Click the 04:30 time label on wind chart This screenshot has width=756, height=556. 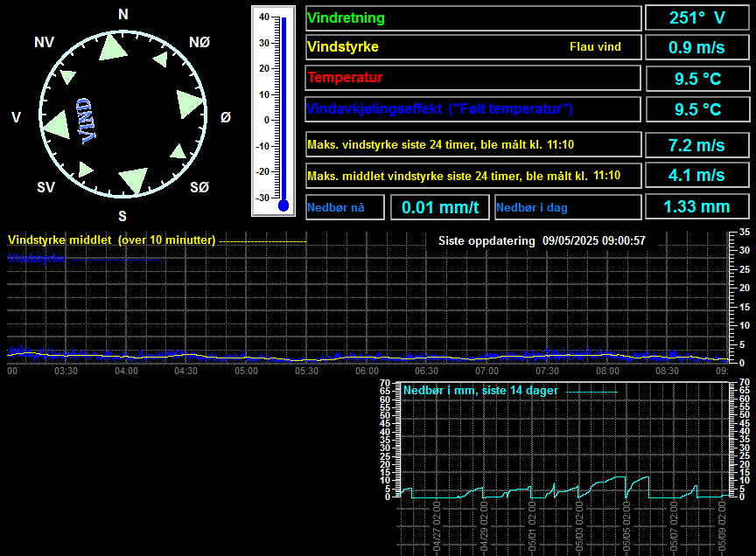[x=186, y=371]
